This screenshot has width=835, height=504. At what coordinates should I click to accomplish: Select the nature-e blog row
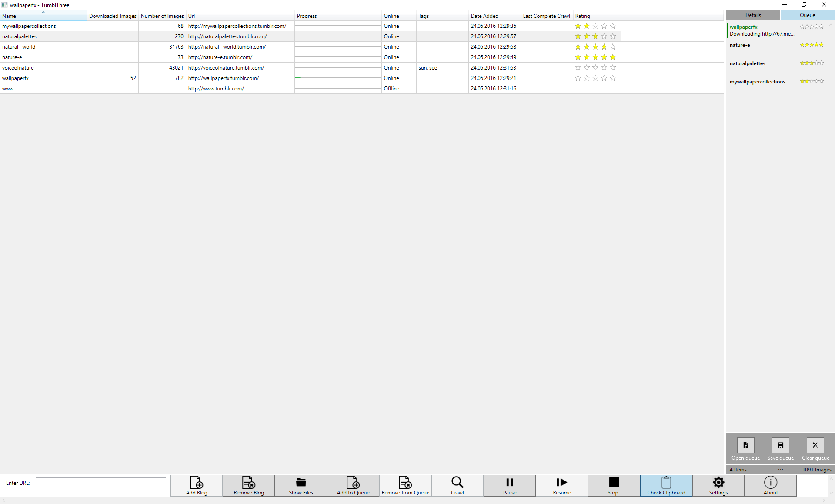coord(362,57)
